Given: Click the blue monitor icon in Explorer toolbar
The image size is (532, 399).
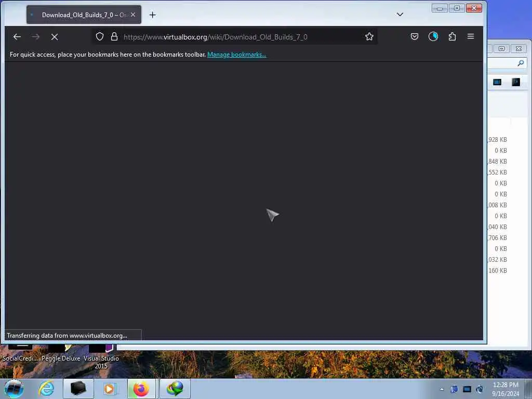Looking at the screenshot, I should click(497, 82).
